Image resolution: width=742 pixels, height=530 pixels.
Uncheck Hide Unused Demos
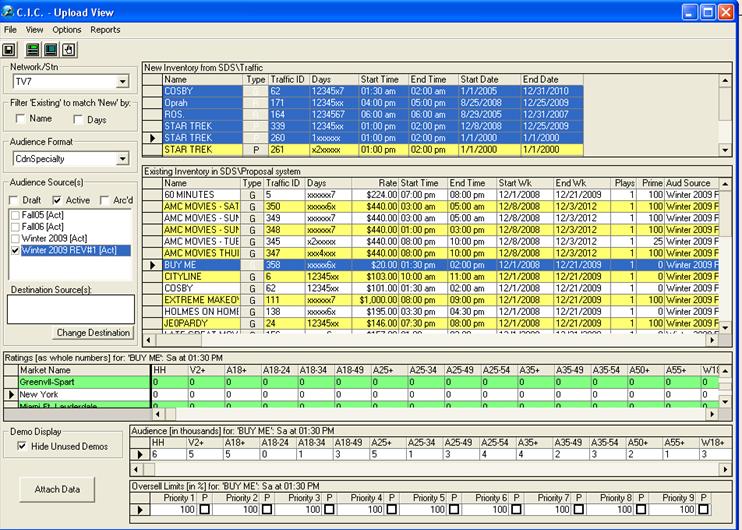pos(23,446)
